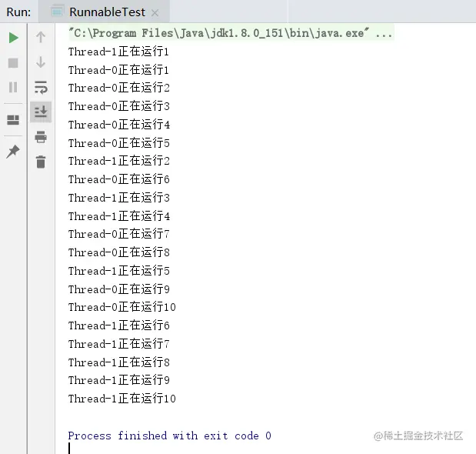Click the line 'Thread-1正在运行1'

[x=118, y=52]
